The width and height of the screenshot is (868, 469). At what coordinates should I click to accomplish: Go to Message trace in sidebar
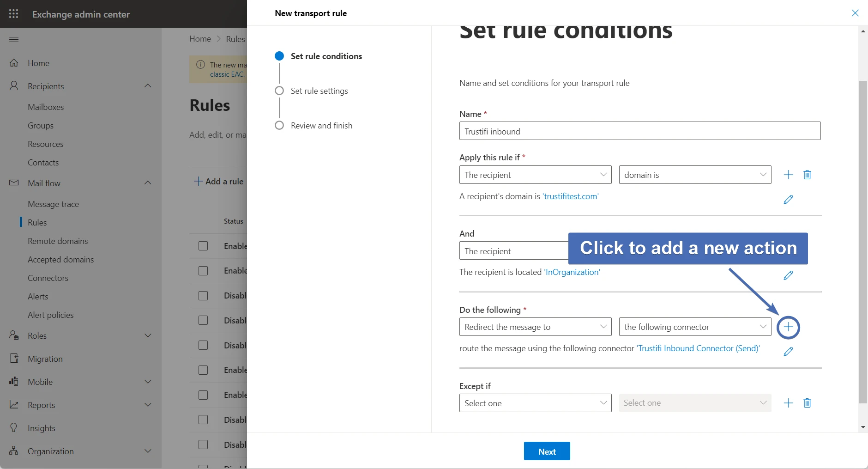(53, 204)
